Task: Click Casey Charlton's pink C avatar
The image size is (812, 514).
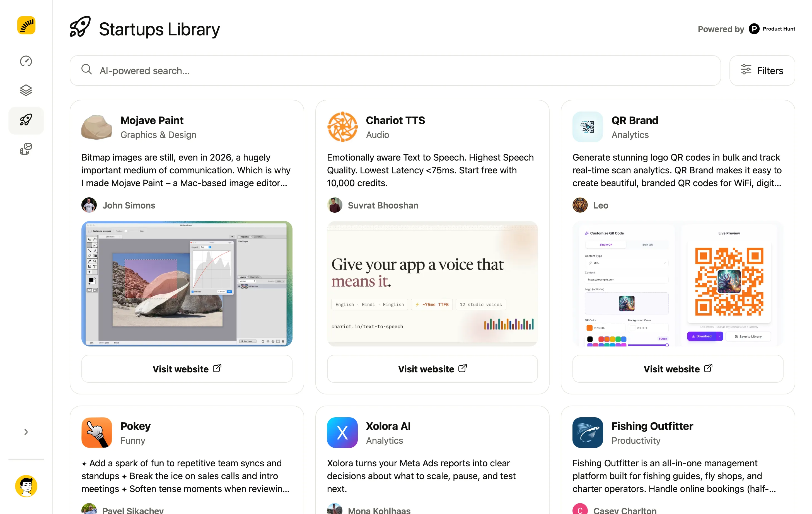Action: (x=580, y=509)
